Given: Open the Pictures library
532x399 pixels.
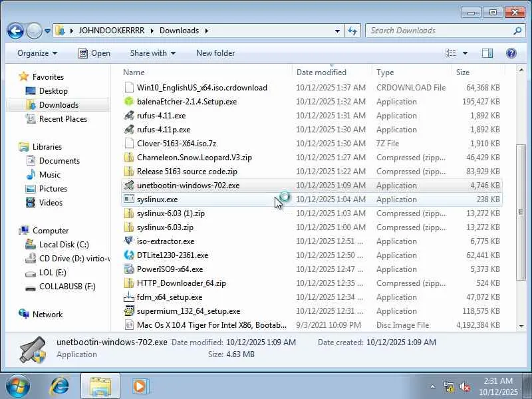Looking at the screenshot, I should pos(53,188).
